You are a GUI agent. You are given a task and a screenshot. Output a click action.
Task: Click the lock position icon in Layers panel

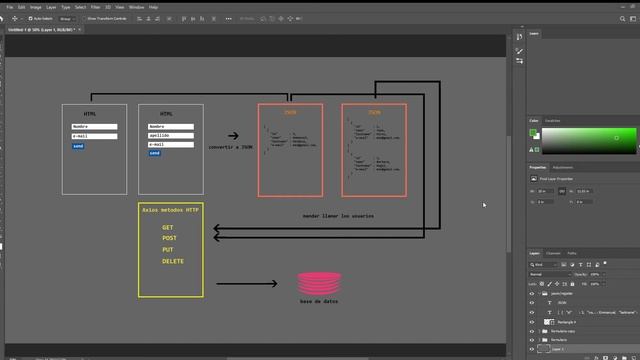tap(557, 284)
